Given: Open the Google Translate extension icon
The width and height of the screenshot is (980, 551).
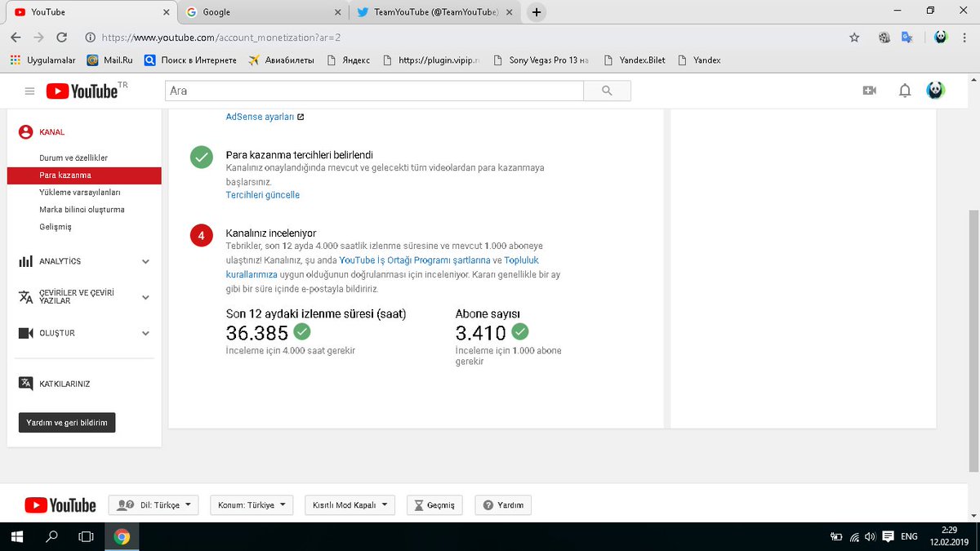Looking at the screenshot, I should coord(907,38).
